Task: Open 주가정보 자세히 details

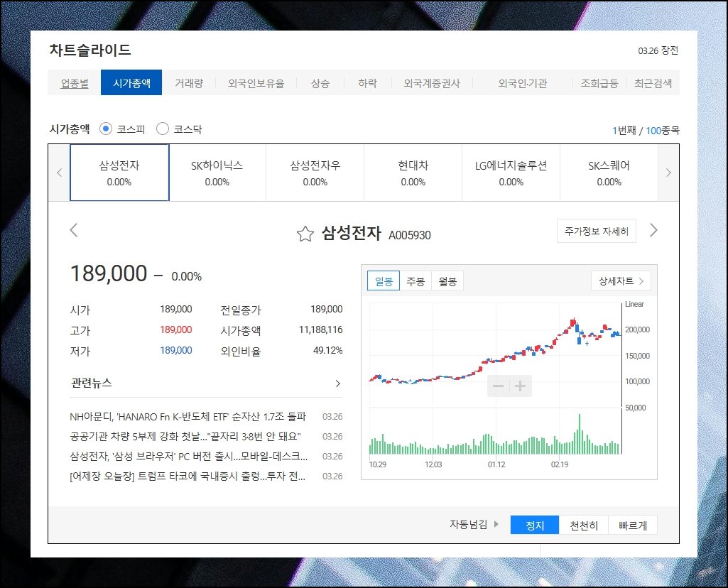Action: (x=597, y=231)
